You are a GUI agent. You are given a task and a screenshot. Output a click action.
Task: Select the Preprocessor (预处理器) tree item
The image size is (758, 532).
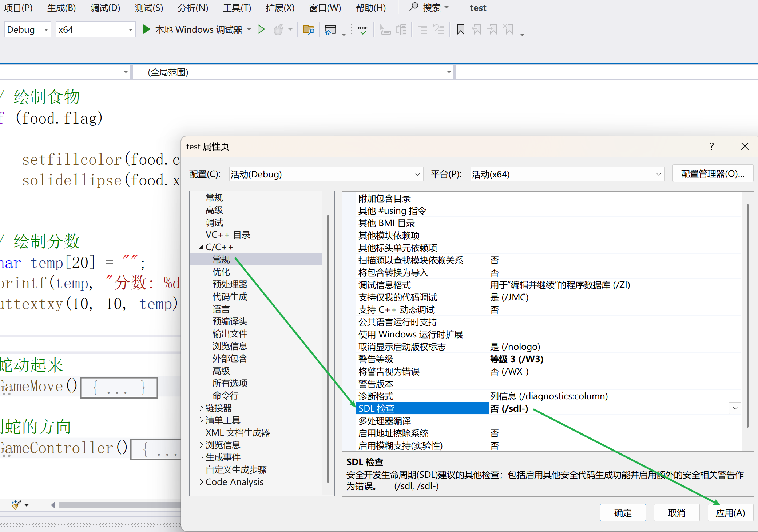pyautogui.click(x=230, y=284)
